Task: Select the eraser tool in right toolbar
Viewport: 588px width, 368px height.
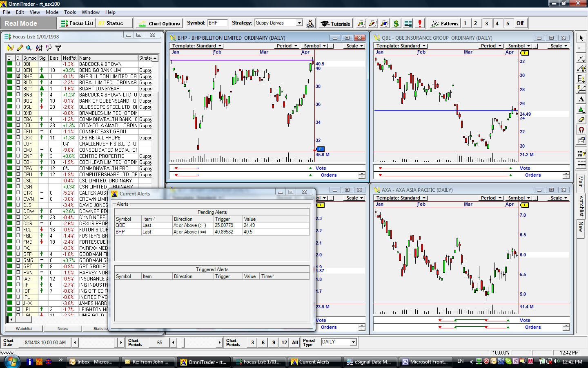Action: 581,120
